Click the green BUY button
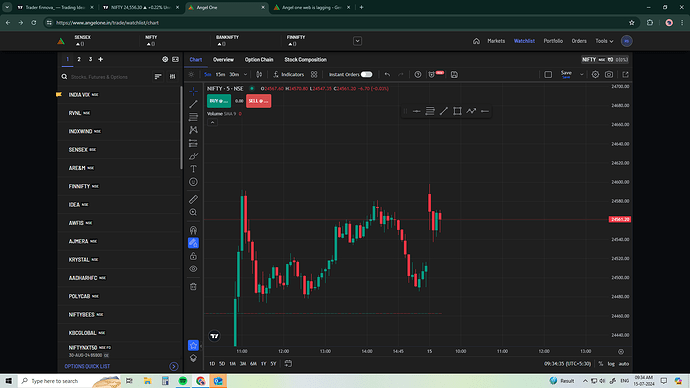Viewport: 690px width, 388px height. 219,101
